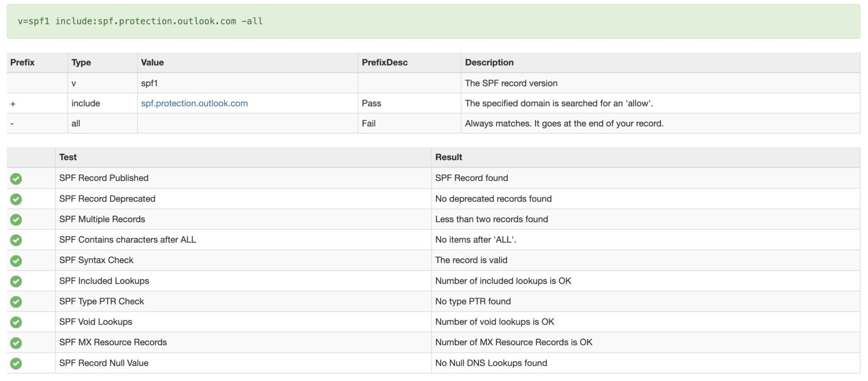
Task: Click green check beside SPF Syntax Check
Action: pyautogui.click(x=16, y=261)
